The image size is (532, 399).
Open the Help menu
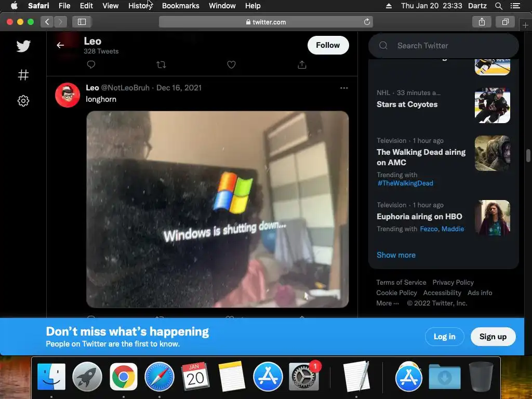pos(253,6)
